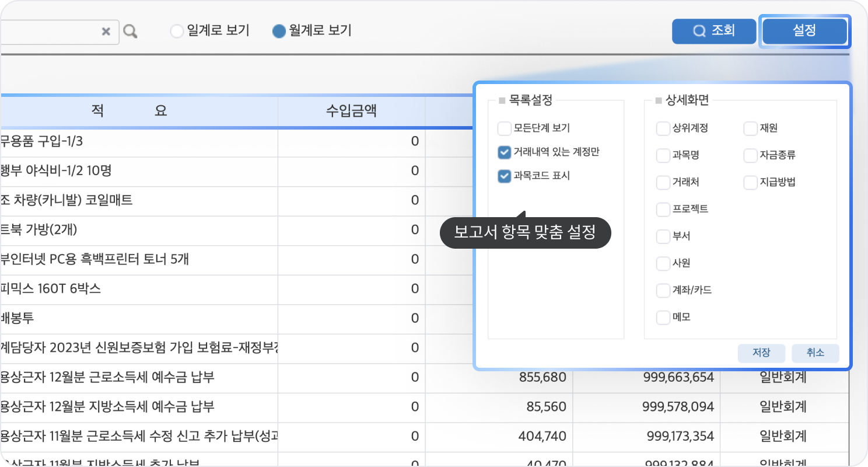The height and width of the screenshot is (467, 868).
Task: Enable the 상위계정 checkbox
Action: click(x=663, y=128)
